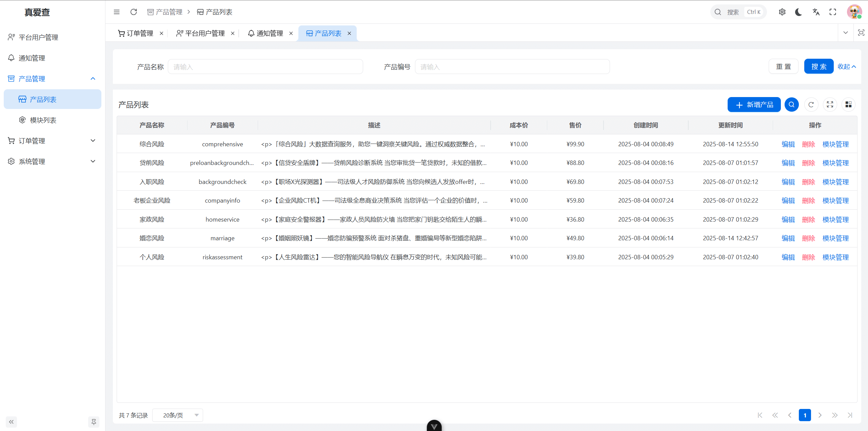Open the user avatar menu
Screen dimensions: 868x431
coord(854,12)
